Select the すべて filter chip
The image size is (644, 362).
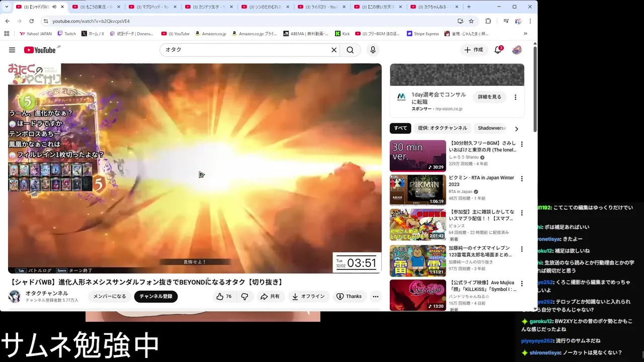(x=400, y=128)
